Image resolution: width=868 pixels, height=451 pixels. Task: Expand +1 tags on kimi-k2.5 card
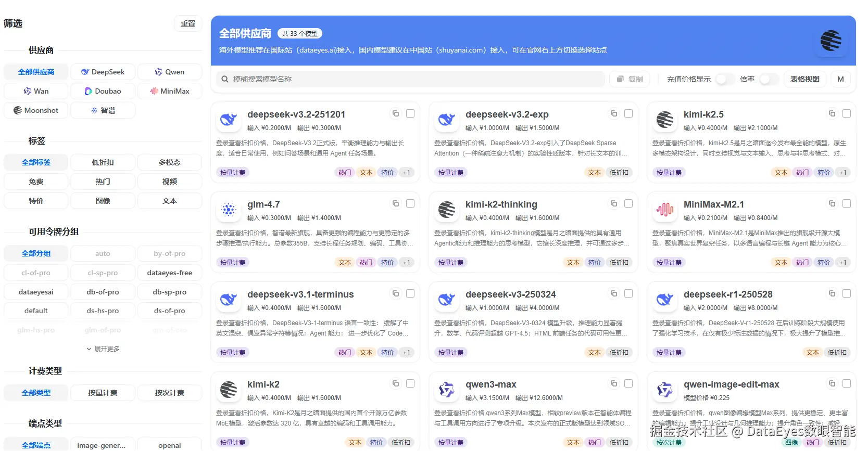click(843, 173)
